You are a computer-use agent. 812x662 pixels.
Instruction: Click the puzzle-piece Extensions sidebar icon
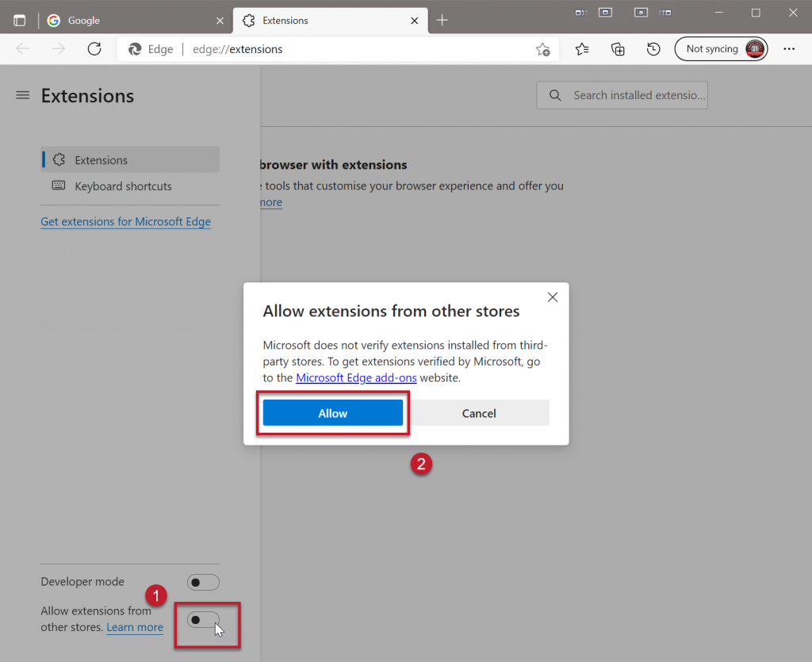tap(59, 160)
